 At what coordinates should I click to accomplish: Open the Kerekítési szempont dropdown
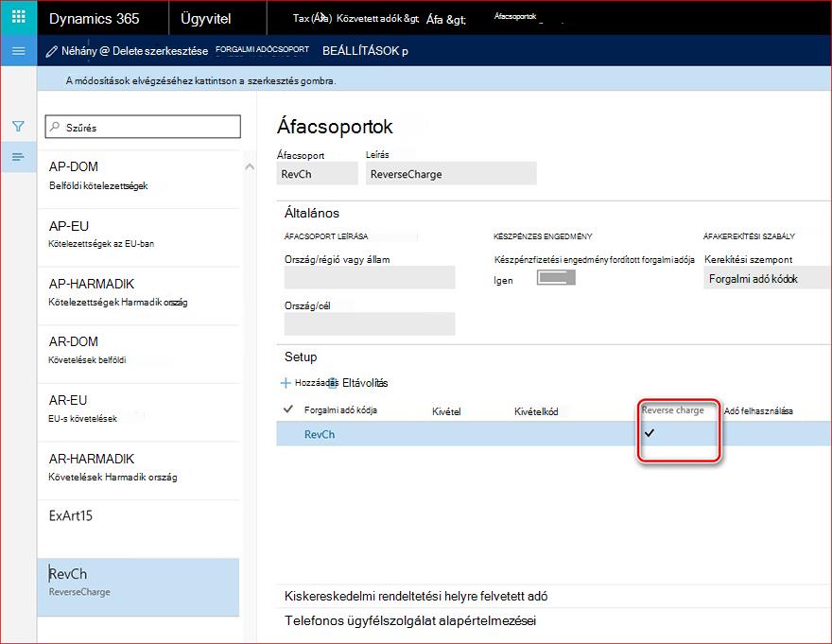point(766,279)
